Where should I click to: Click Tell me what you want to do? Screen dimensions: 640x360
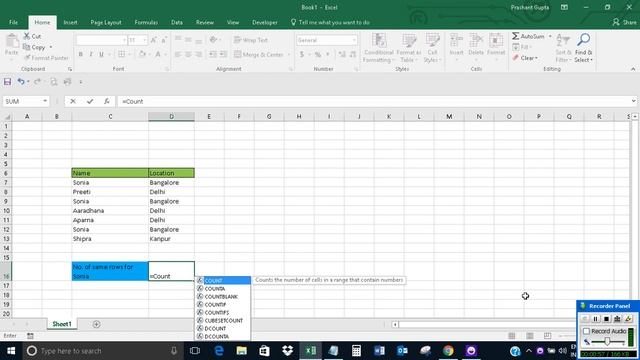coord(330,22)
